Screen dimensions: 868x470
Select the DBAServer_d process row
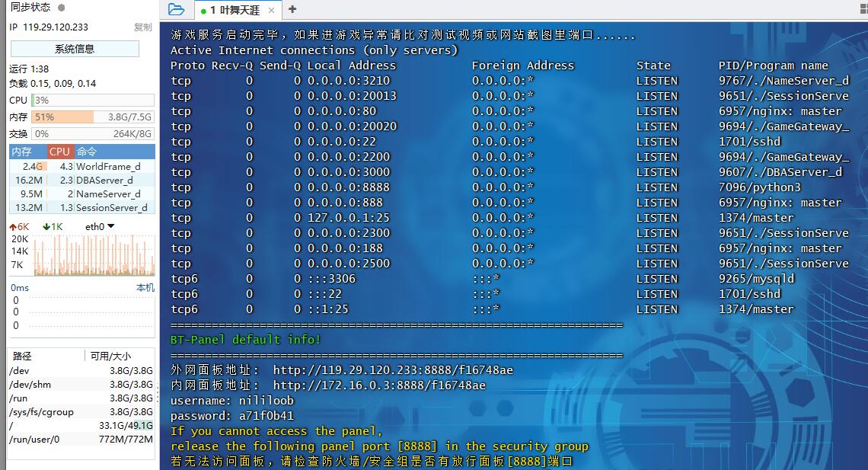pyautogui.click(x=82, y=180)
